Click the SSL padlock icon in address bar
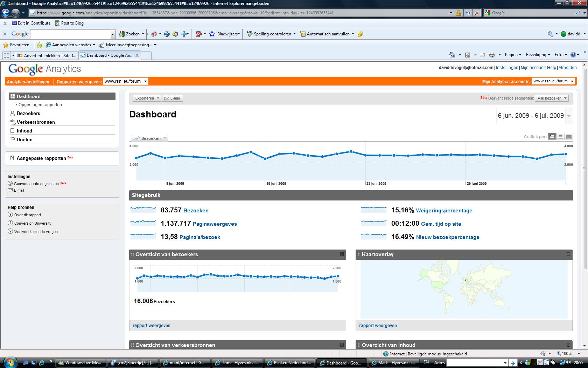Screen dimensions: 588x368 point(458,13)
